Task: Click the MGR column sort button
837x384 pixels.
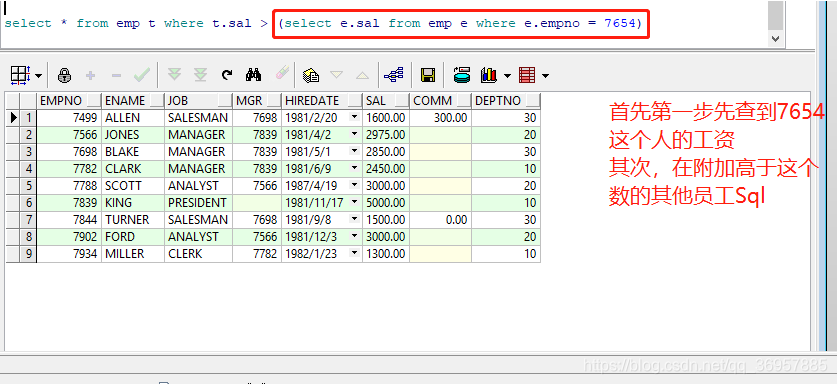Action: pos(274,100)
